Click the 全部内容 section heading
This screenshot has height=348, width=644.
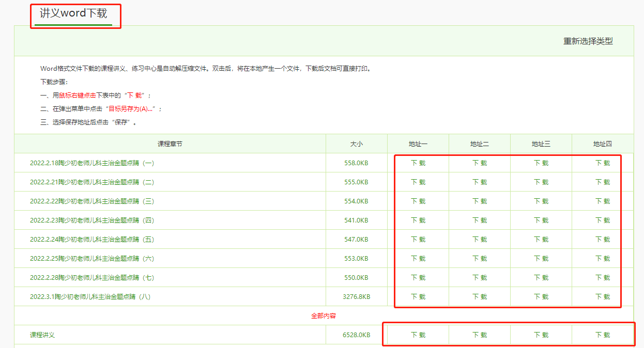pos(324,316)
